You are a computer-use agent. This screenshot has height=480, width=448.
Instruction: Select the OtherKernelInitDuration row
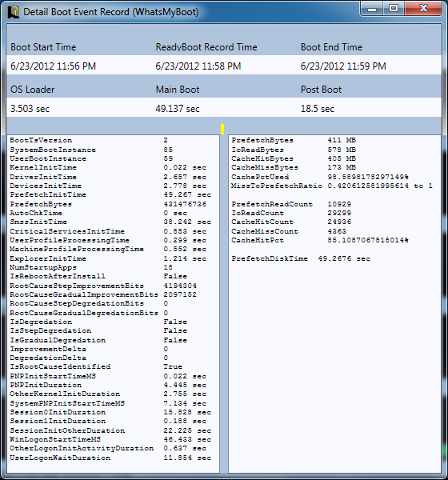108,394
